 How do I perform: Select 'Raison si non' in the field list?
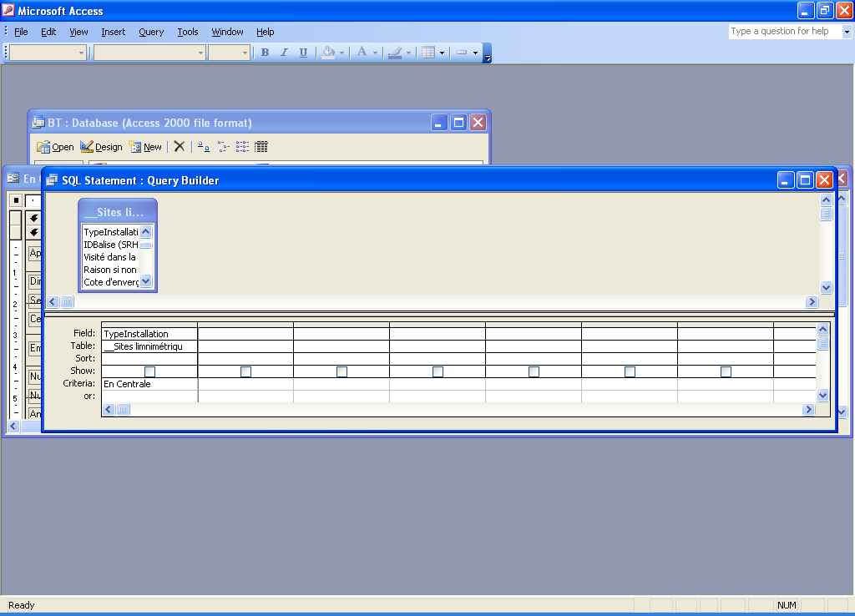click(111, 270)
